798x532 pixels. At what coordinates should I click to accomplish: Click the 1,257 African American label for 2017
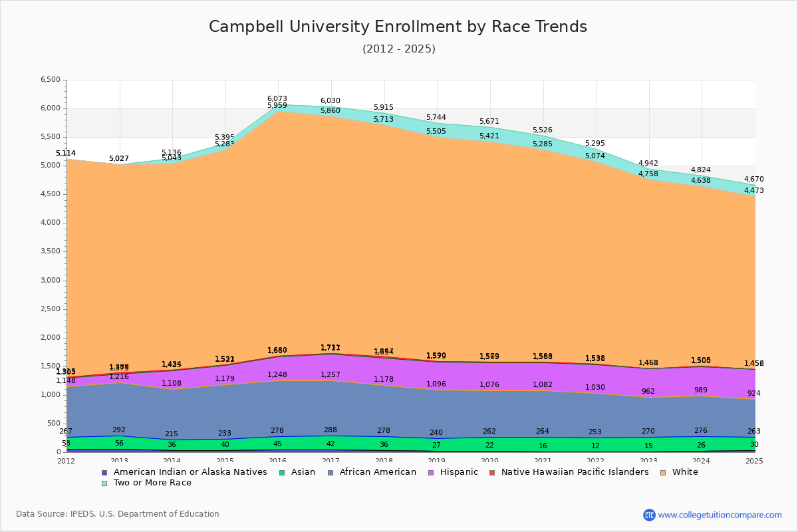pyautogui.click(x=331, y=374)
